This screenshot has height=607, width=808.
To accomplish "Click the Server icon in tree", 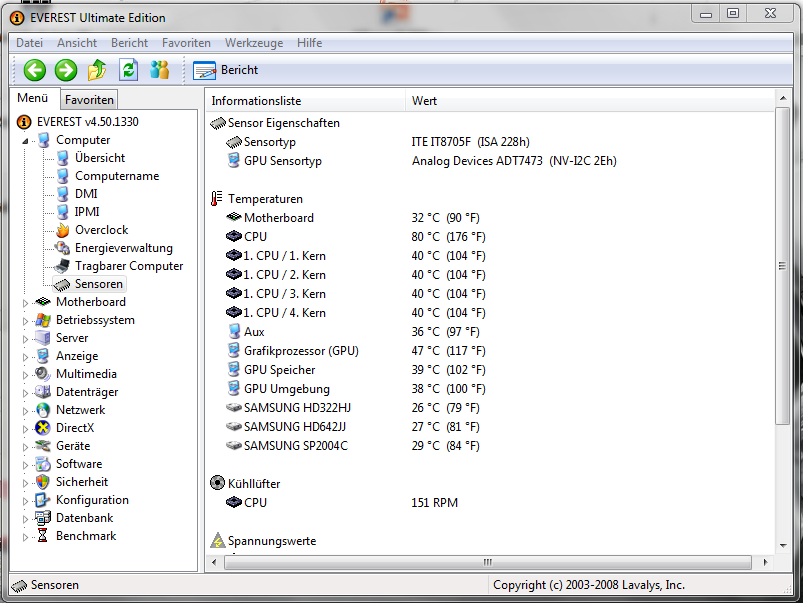I will pos(43,338).
